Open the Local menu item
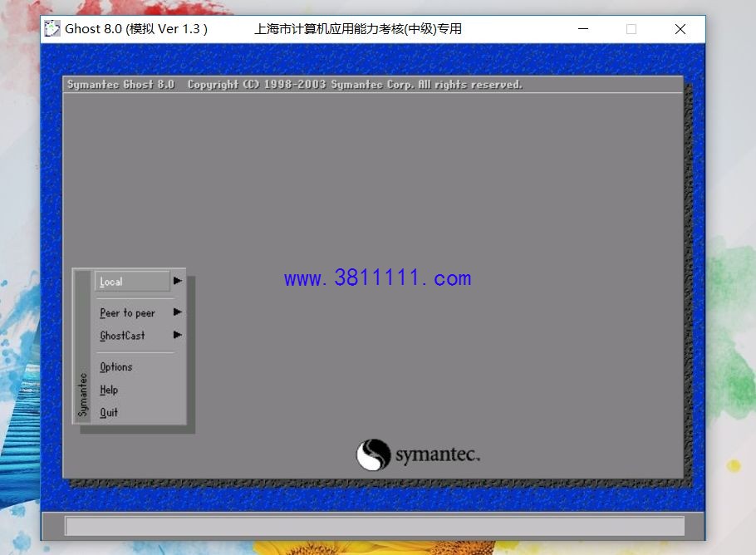 (x=133, y=281)
